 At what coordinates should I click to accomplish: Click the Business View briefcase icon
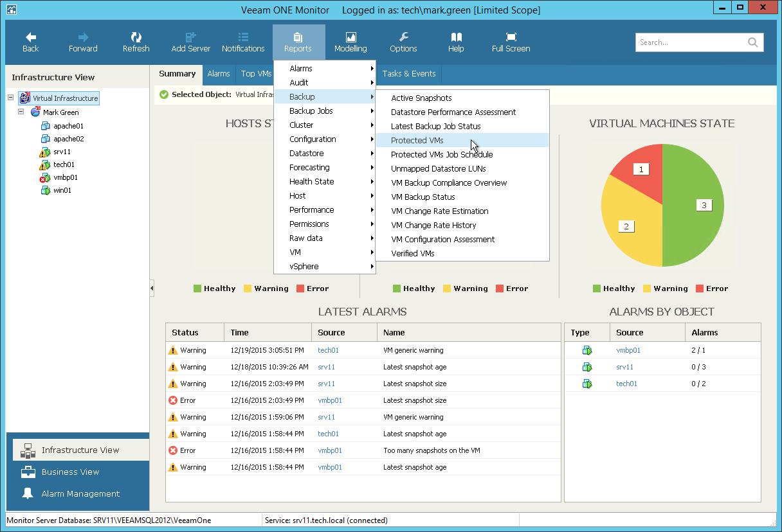[x=28, y=472]
